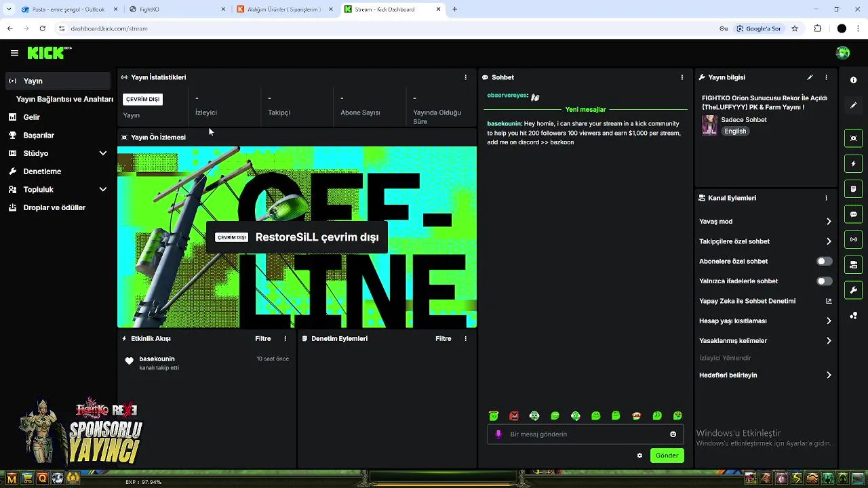The height and width of the screenshot is (488, 868).
Task: Open Filtre in Etkinlik Akışı panel
Action: pos(262,338)
